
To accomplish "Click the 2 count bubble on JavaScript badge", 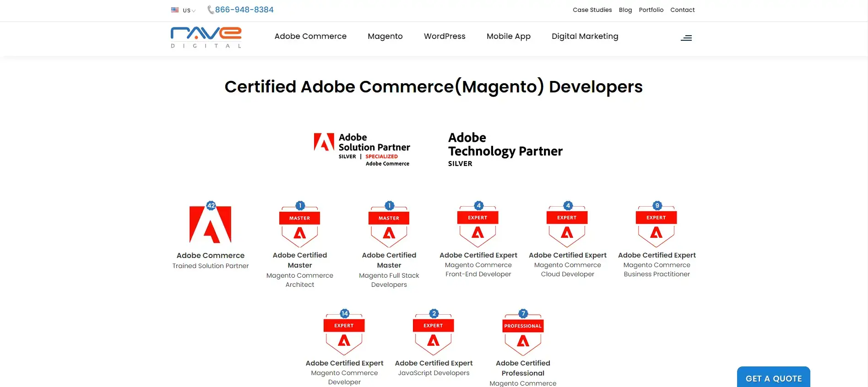I will [434, 313].
